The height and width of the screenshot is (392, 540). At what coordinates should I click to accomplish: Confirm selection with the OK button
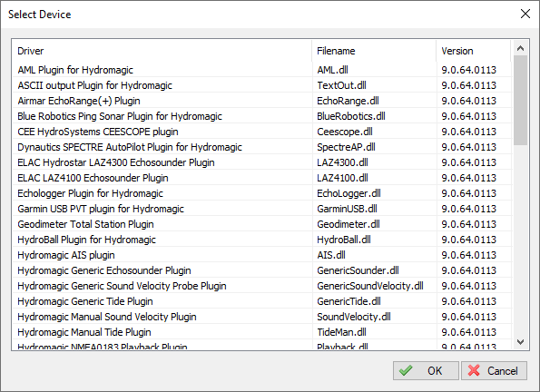tap(426, 370)
